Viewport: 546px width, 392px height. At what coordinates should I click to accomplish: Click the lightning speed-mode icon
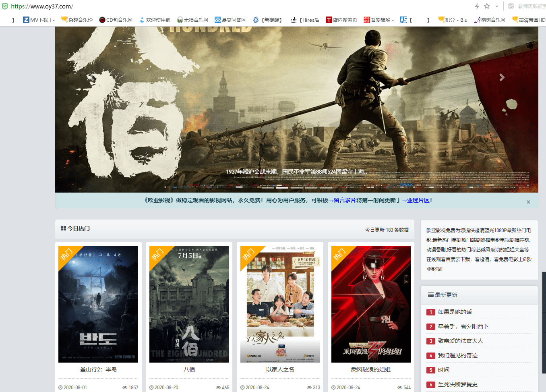click(477, 6)
